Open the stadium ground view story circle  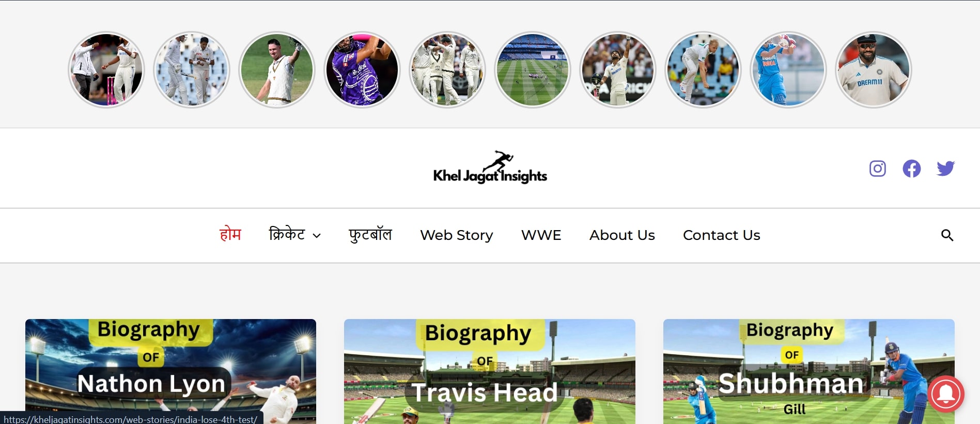(533, 70)
